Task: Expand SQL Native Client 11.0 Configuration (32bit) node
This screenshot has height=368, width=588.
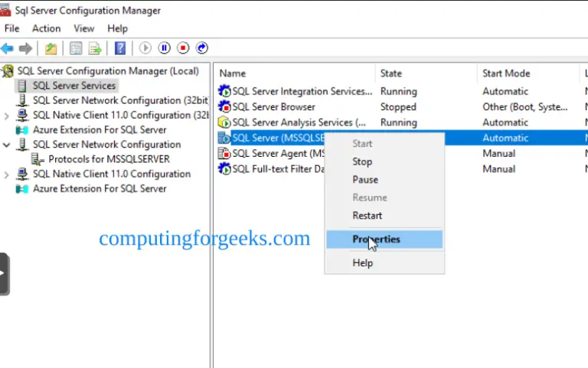Action: tap(7, 116)
